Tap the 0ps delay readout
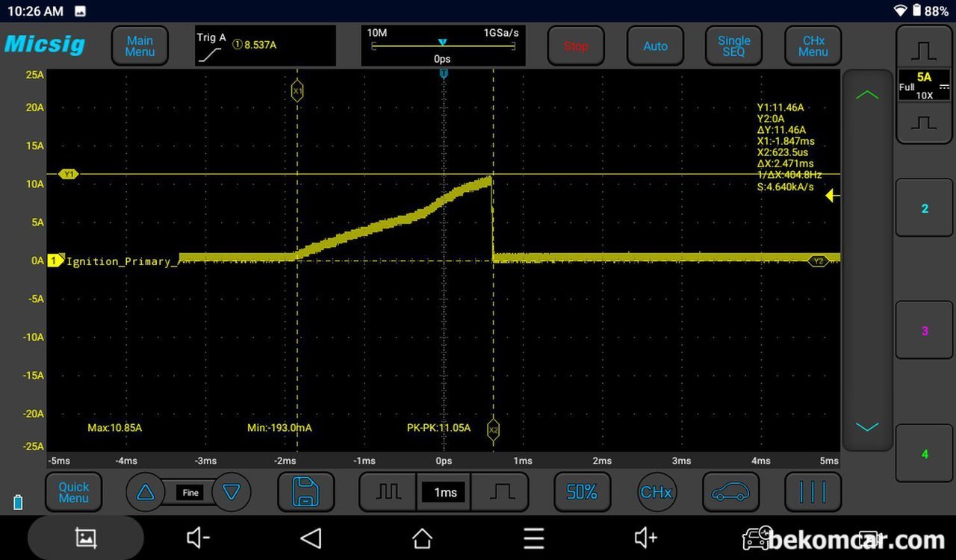The width and height of the screenshot is (956, 560). [442, 59]
